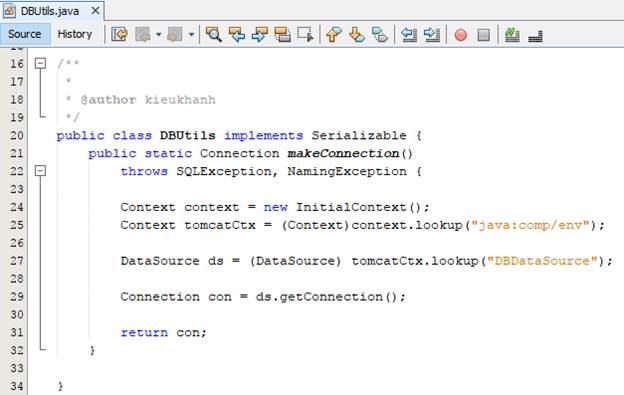Click the "@author kieukhanh" comment text
This screenshot has width=624, height=395.
click(x=148, y=99)
